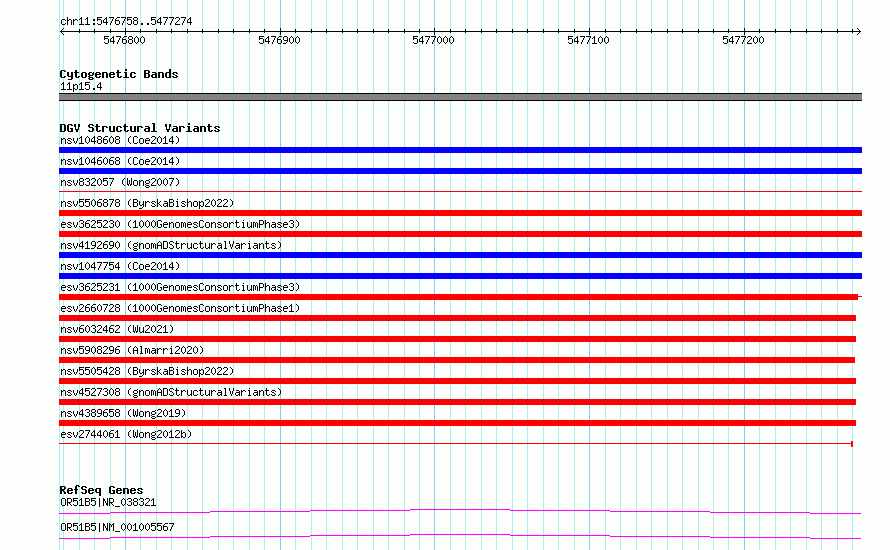The height and width of the screenshot is (550, 890).
Task: Select the red bar under nsv5908296
Action: (457, 360)
